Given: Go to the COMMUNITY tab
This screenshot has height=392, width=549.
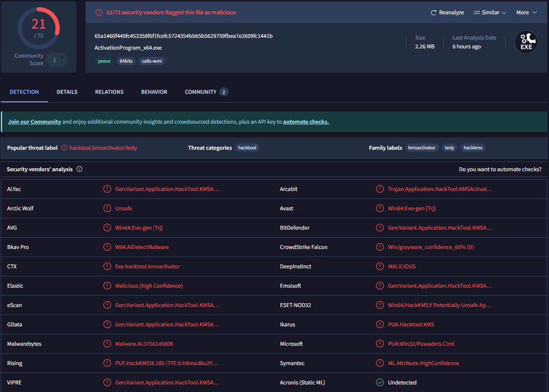Looking at the screenshot, I should click(x=201, y=92).
